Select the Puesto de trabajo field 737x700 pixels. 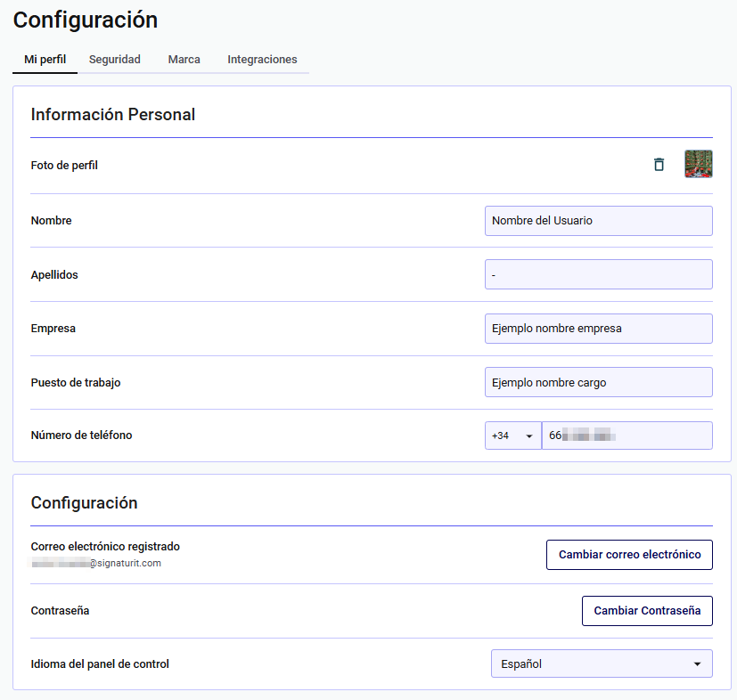pyautogui.click(x=598, y=383)
